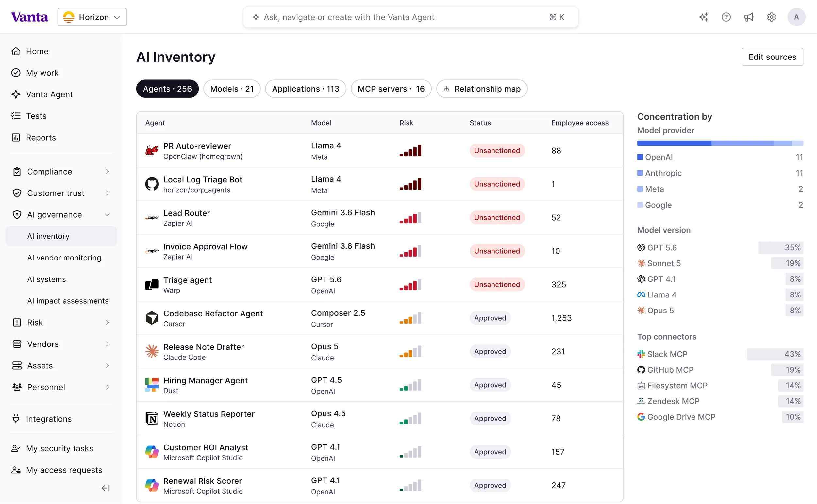817x504 pixels.
Task: Click the Notion icon for Weekly Status Reporter
Action: point(152,418)
